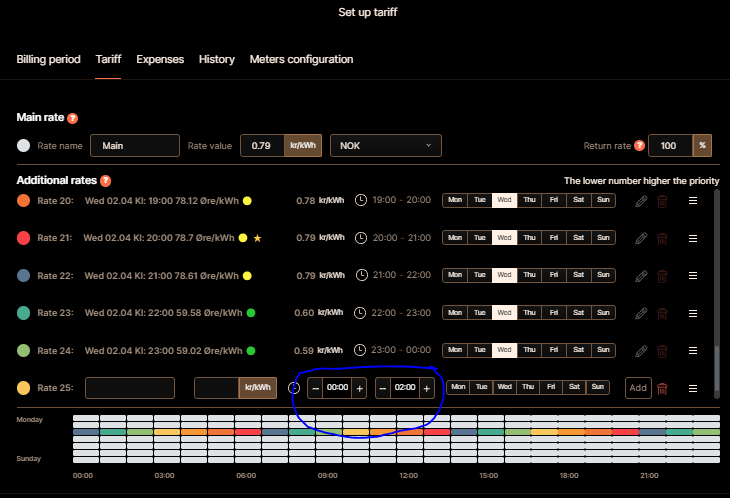Open the Return rate help icon
The image size is (730, 498).
640,146
